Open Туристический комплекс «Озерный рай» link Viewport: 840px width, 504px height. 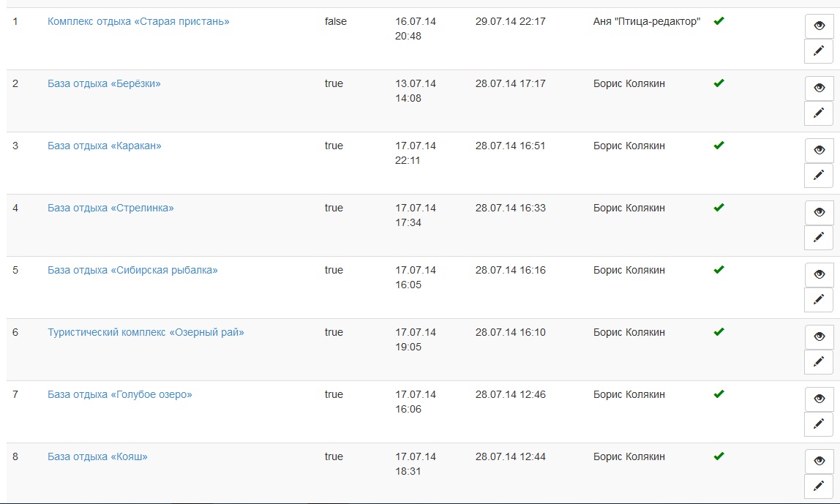tap(146, 332)
